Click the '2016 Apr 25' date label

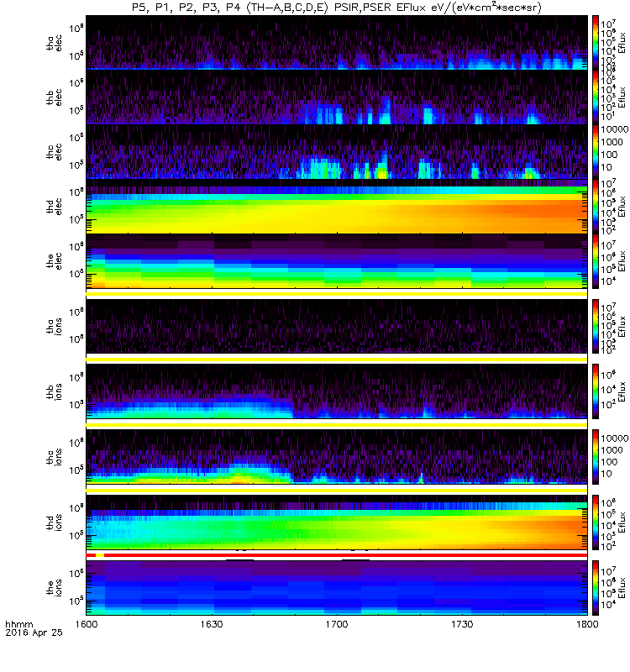point(34,633)
